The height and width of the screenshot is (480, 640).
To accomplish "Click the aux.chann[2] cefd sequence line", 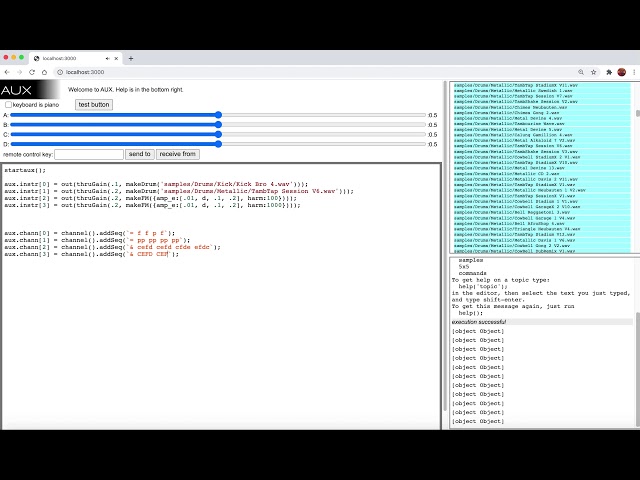I will (112, 247).
